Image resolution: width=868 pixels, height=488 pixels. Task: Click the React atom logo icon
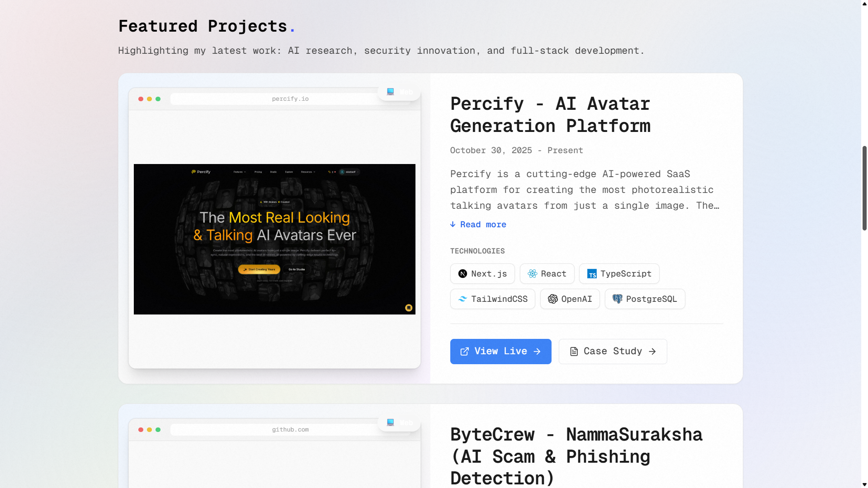tap(533, 274)
